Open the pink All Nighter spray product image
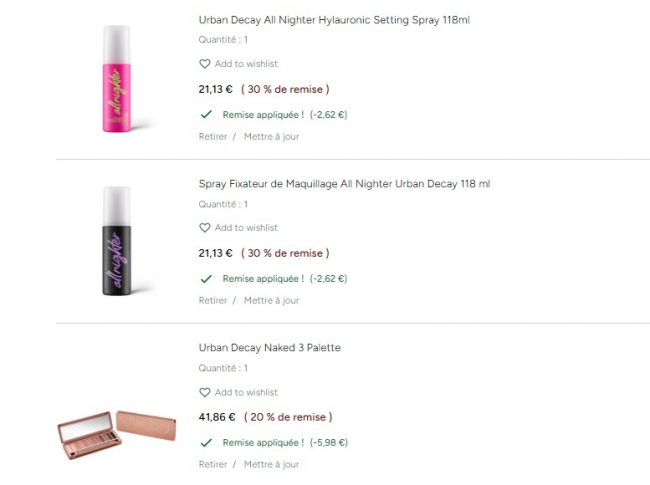Screen dimensions: 650x485 [x=115, y=81]
